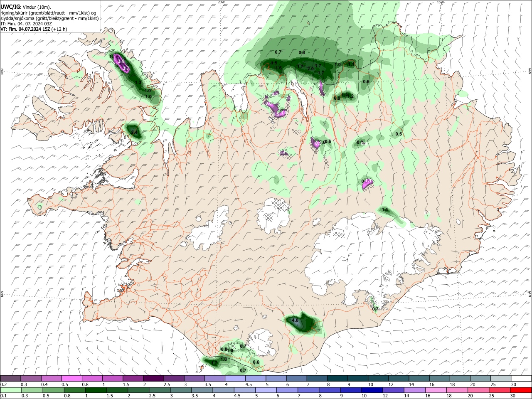Click the bottom-row swatch between 2 and 2.5
Viewport: 532px width, 399px height.
[x=138, y=390]
